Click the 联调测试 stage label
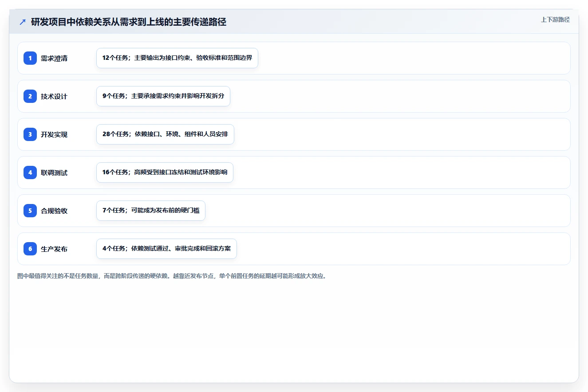 [54, 172]
